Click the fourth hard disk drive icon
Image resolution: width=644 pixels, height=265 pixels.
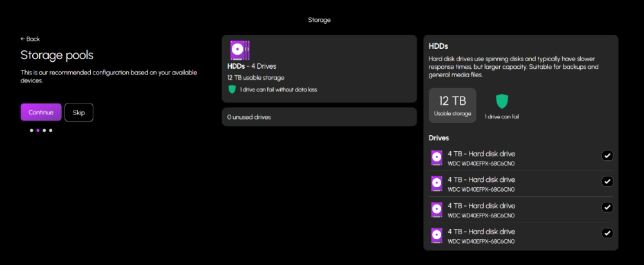[x=437, y=235]
